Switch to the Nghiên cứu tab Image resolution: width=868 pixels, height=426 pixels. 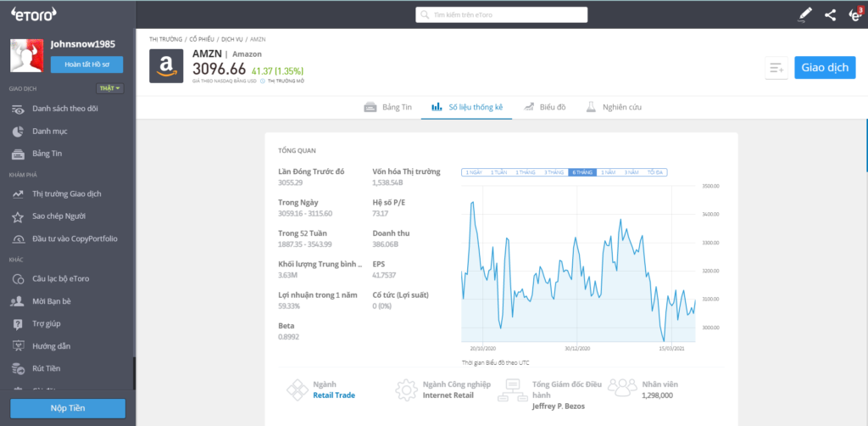pos(614,108)
